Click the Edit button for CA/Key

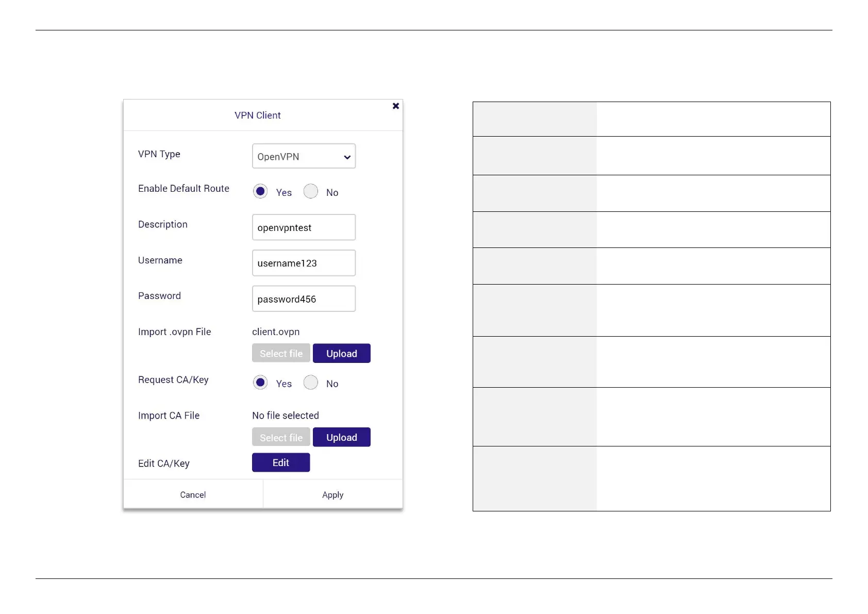[x=281, y=462]
